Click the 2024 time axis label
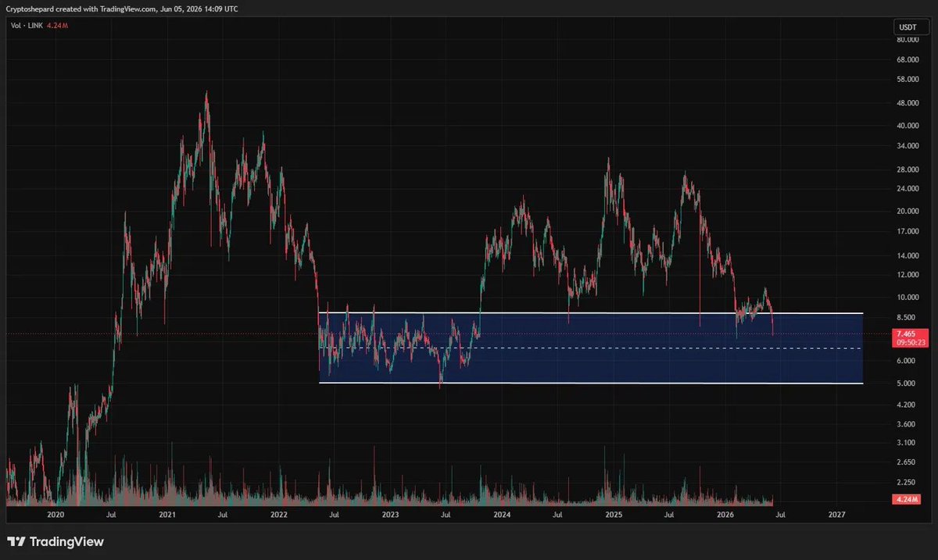The height and width of the screenshot is (560, 938). click(502, 515)
